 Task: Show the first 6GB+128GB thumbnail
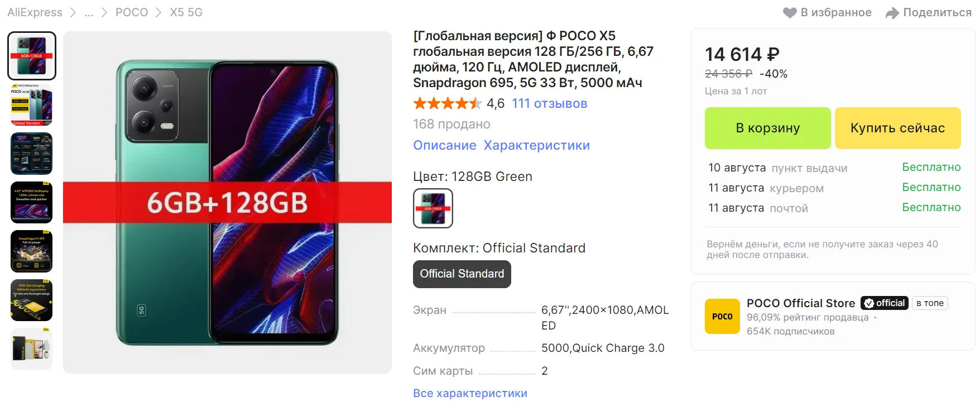[32, 56]
